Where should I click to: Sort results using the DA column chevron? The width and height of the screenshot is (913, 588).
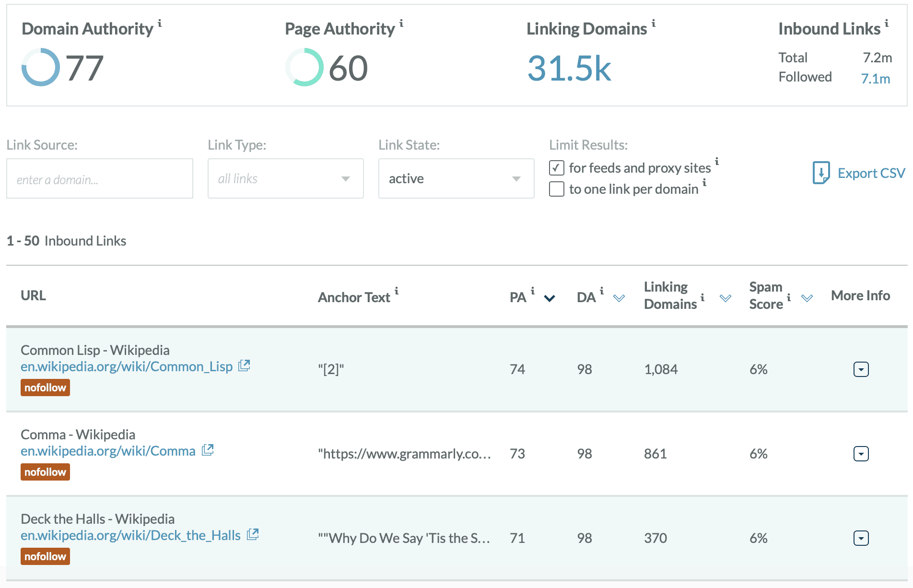pos(619,298)
